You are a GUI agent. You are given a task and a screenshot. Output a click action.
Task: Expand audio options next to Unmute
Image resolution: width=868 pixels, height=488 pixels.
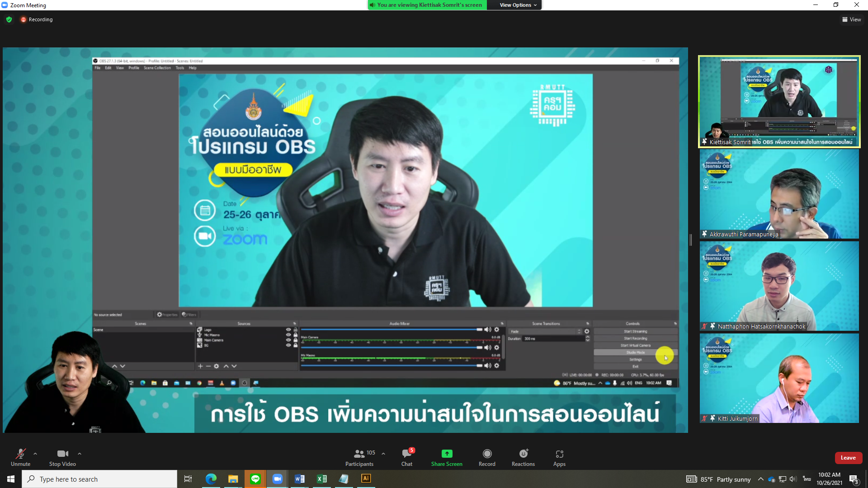point(35,454)
